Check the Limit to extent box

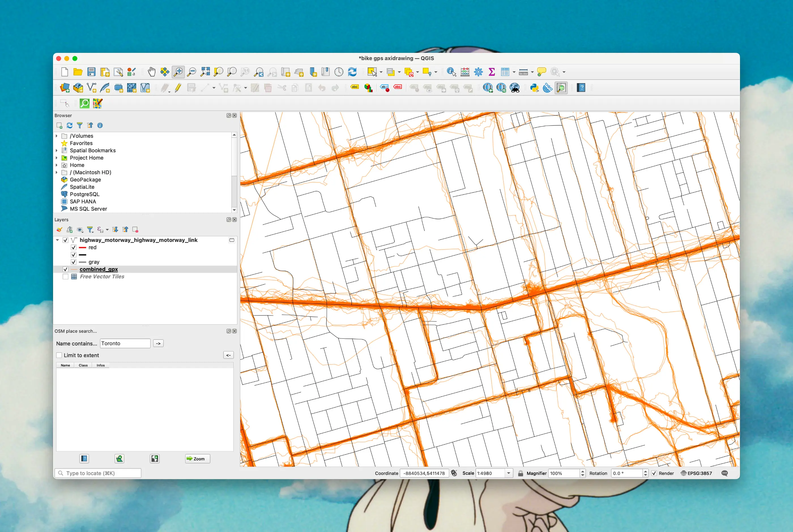click(59, 355)
